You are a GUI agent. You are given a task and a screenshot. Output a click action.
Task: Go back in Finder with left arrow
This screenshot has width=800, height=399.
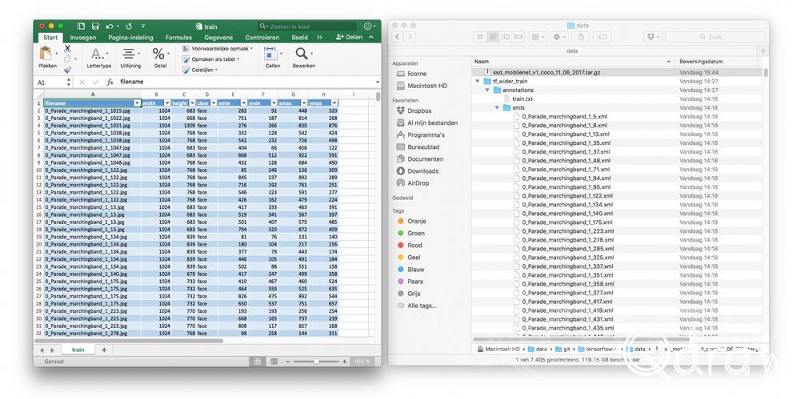(397, 37)
